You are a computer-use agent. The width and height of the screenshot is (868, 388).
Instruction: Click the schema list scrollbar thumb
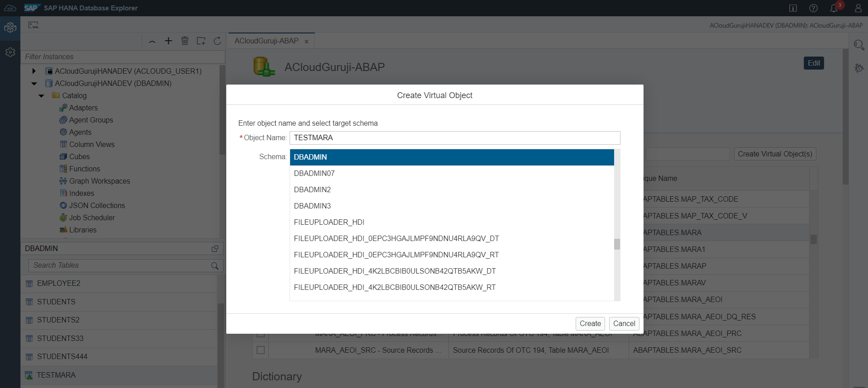click(617, 244)
